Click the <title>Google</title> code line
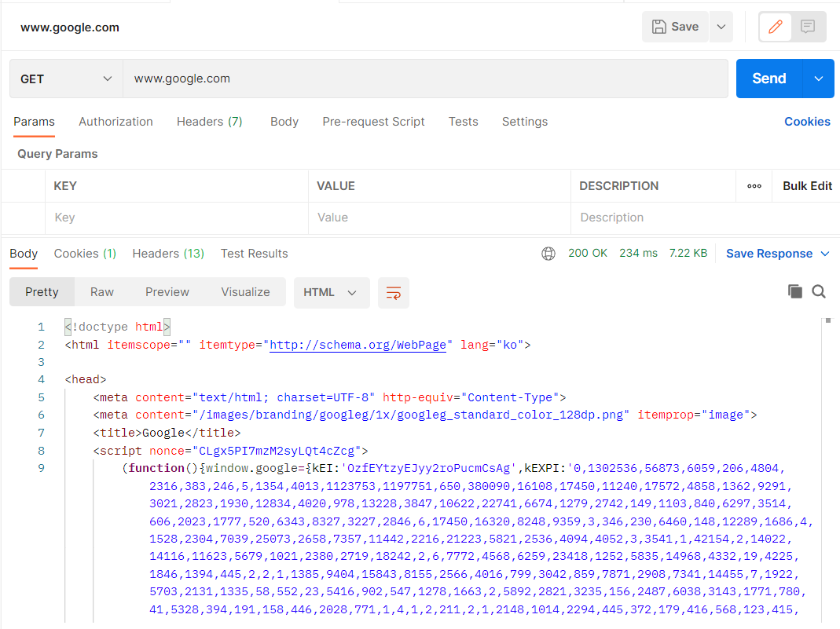This screenshot has height=629, width=840. (x=167, y=433)
